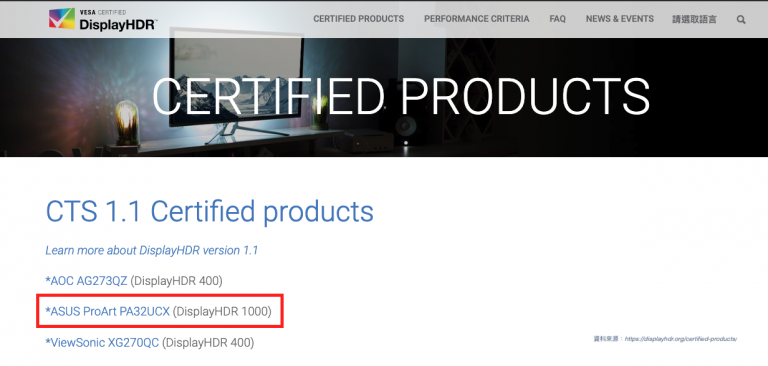Click the CERTIFIED PRODUCTS banner title
Viewport: 768px width, 366px height.
tap(401, 97)
